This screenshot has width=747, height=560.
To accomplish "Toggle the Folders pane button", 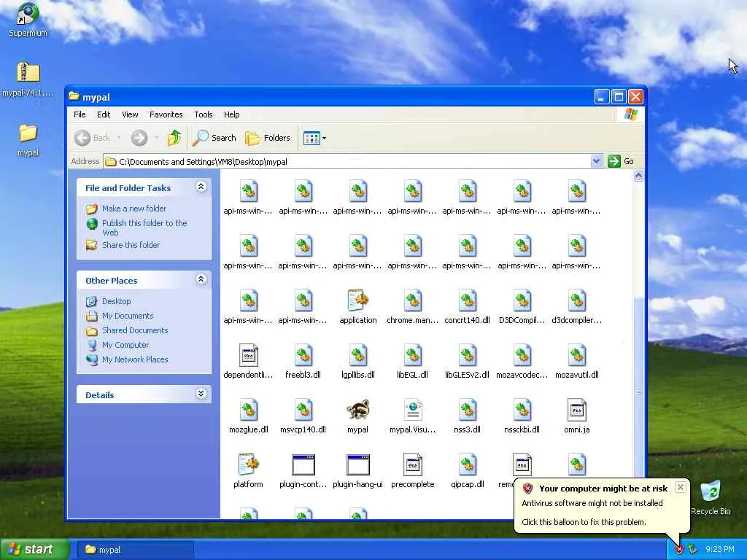I will (268, 138).
